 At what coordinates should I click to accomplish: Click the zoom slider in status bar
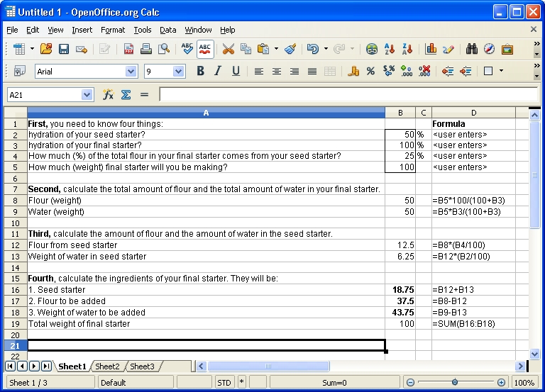point(454,382)
